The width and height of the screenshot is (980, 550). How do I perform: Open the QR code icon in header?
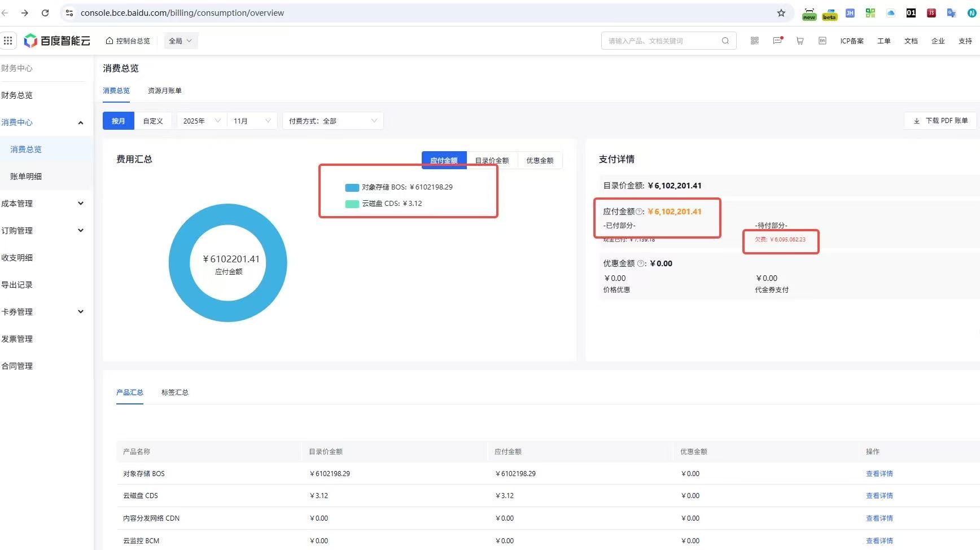tap(754, 41)
